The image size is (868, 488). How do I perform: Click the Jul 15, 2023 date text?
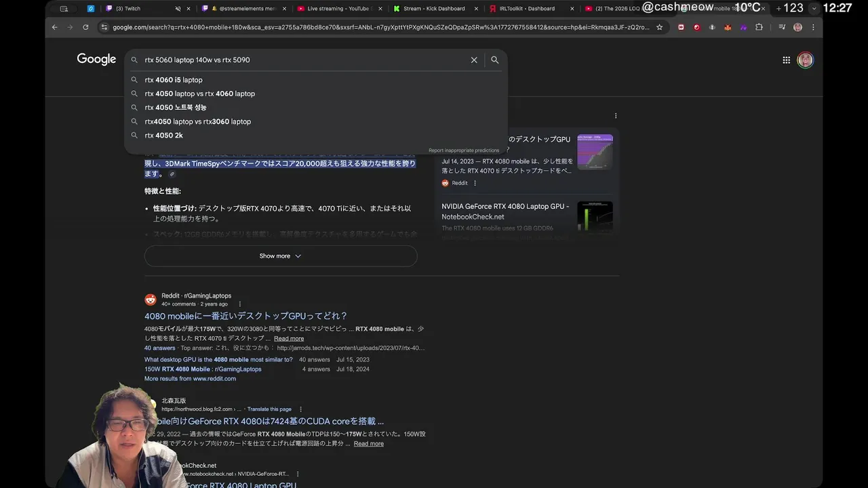click(x=353, y=360)
